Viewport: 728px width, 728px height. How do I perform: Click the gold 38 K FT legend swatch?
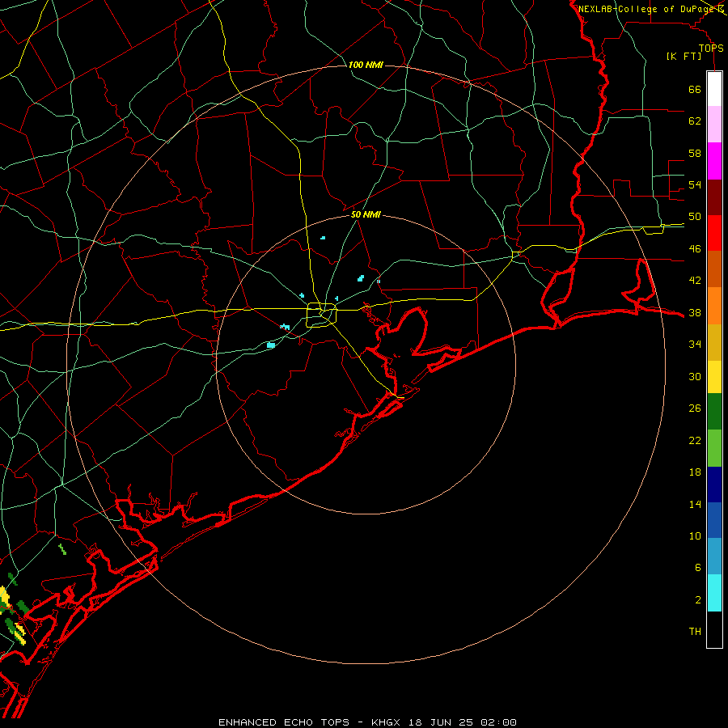[714, 341]
